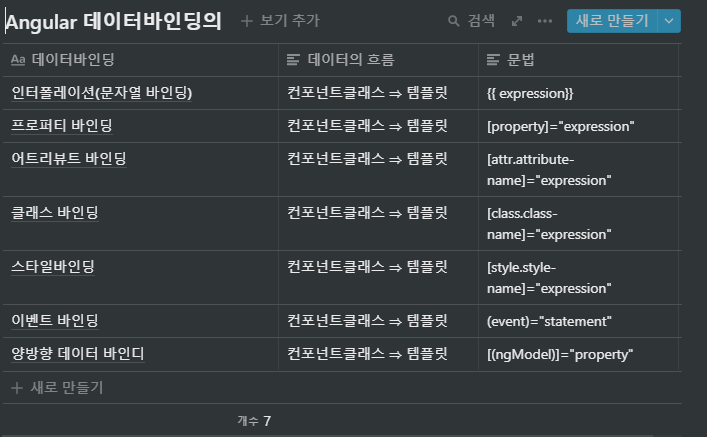Open the 인터폴레이션(문자열 바인딩) page

tap(102, 93)
